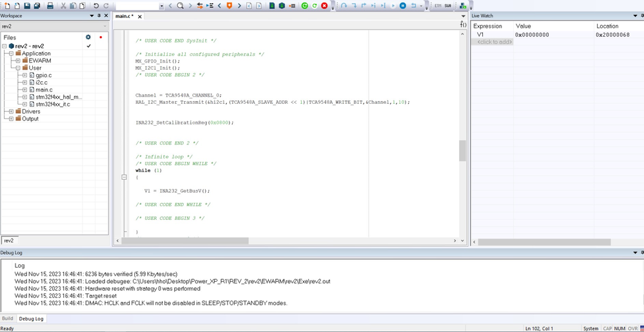The image size is (644, 332).
Task: Select main.c in the workspace tree
Action: pos(44,90)
